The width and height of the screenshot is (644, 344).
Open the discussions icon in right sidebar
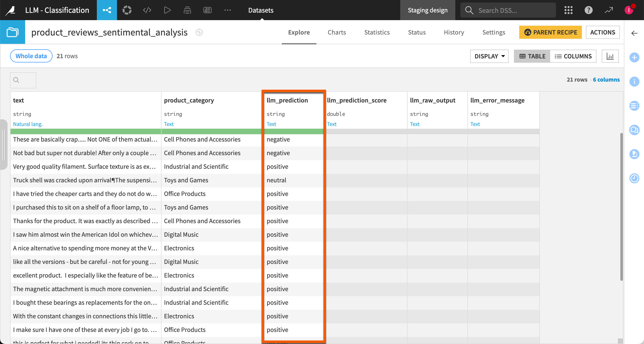[634, 130]
